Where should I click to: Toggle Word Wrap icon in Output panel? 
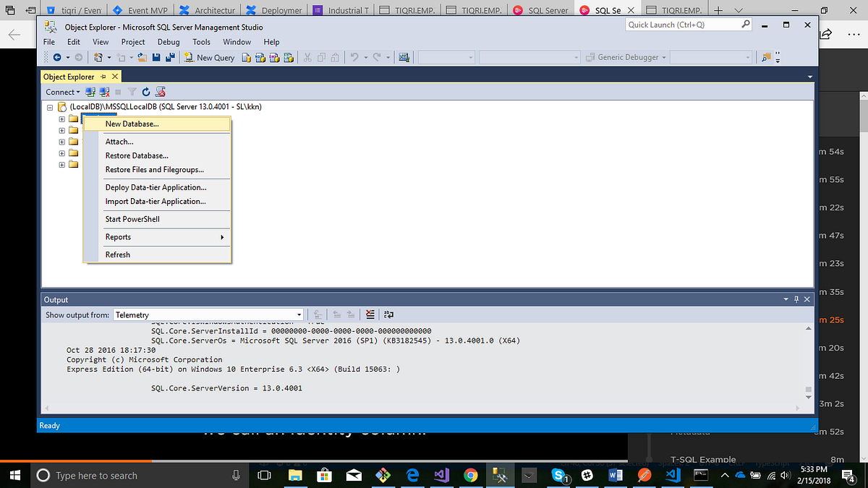388,314
